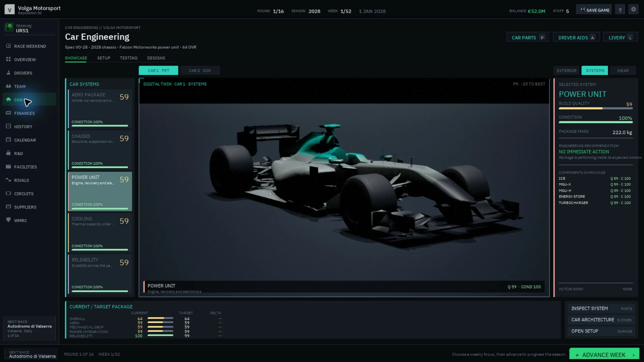
Task: Select the Calendar icon in sidebar
Action: 8,140
